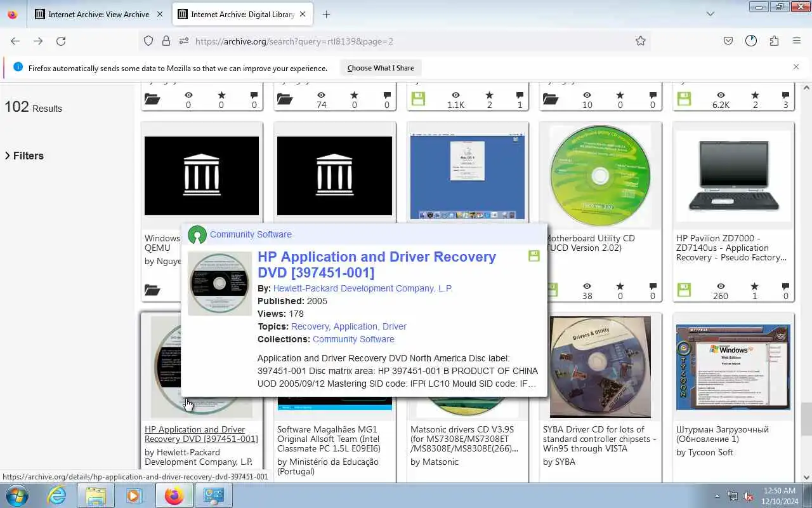Open HP Pavilion ZD7000 Application Recovery title
The width and height of the screenshot is (812, 508).
[731, 248]
